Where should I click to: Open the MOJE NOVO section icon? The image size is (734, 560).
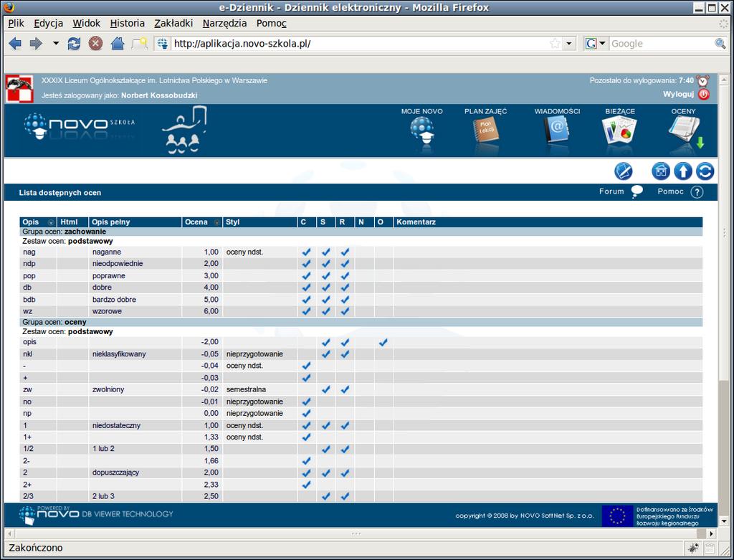coord(421,129)
